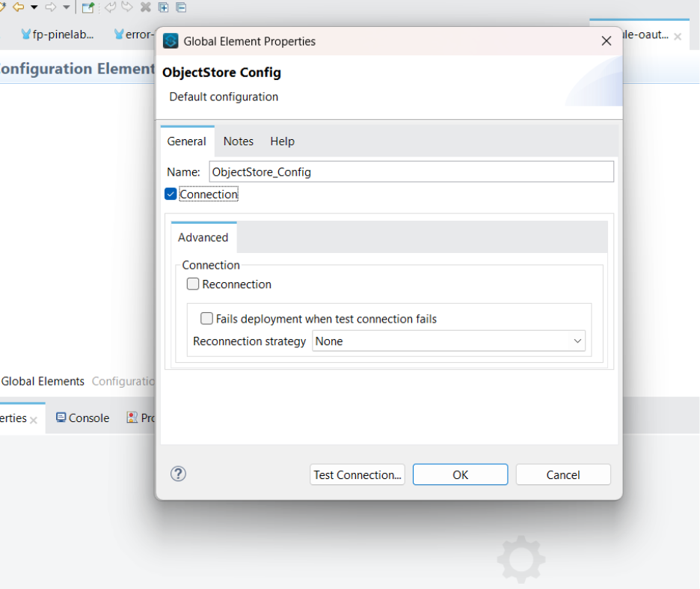Click OK to save ObjectStore Config
Viewport: 700px width, 589px height.
click(x=460, y=474)
